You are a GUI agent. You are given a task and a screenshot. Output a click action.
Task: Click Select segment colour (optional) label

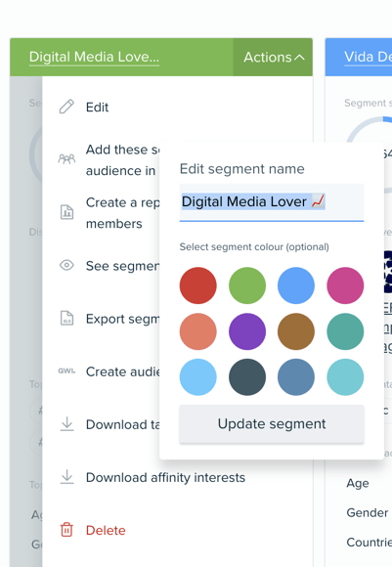pyautogui.click(x=254, y=247)
